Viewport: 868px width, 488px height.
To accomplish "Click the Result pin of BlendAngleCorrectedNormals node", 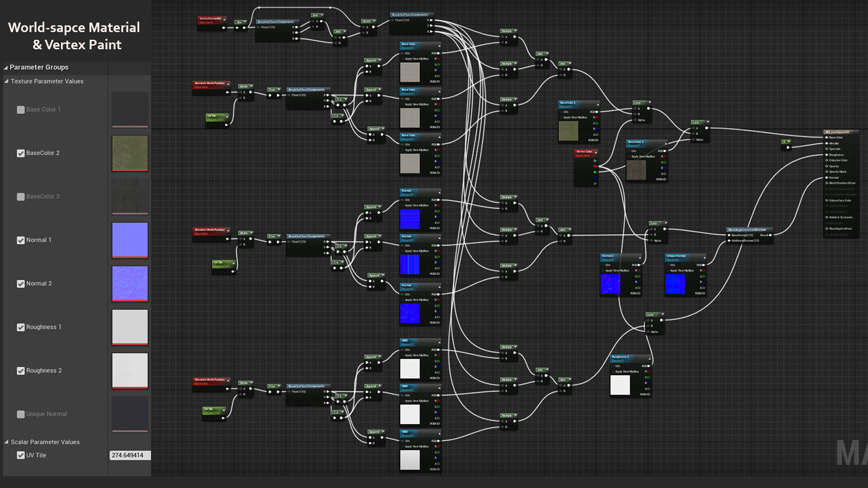I will 770,235.
